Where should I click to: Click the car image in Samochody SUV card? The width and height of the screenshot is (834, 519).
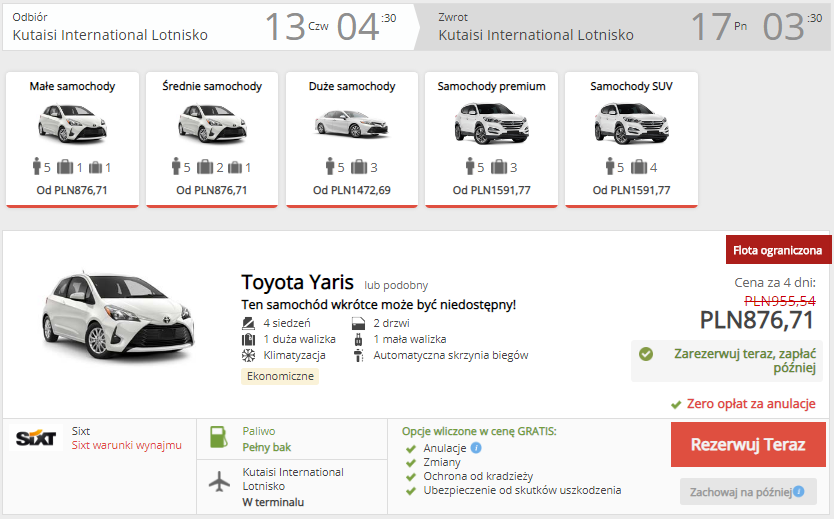pos(631,124)
